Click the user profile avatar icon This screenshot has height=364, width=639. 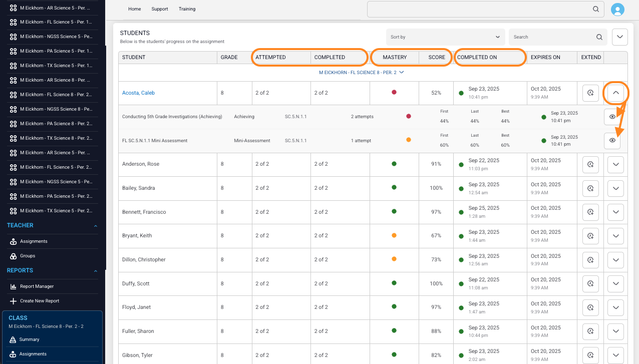(x=618, y=9)
